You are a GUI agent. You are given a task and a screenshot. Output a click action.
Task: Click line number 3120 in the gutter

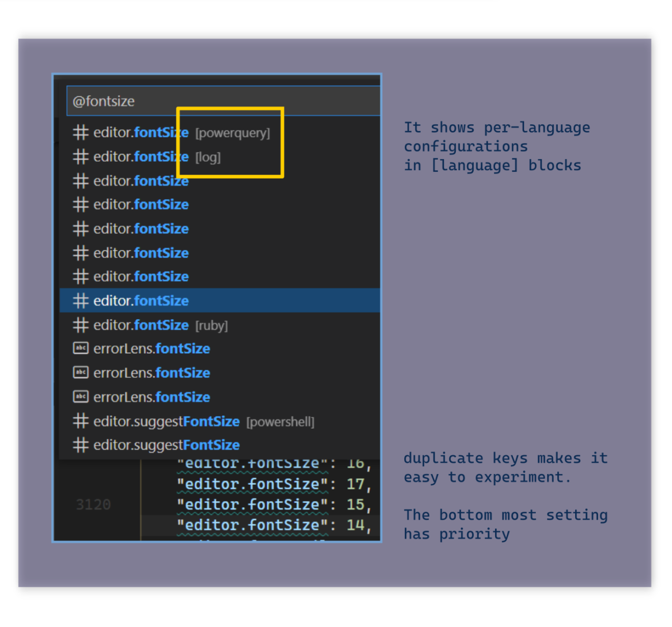click(94, 504)
